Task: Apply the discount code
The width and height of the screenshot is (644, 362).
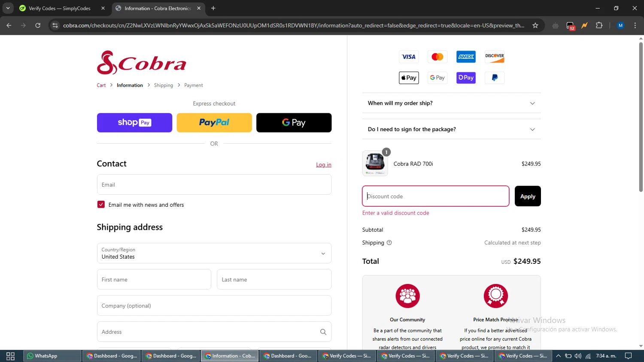Action: pyautogui.click(x=528, y=196)
